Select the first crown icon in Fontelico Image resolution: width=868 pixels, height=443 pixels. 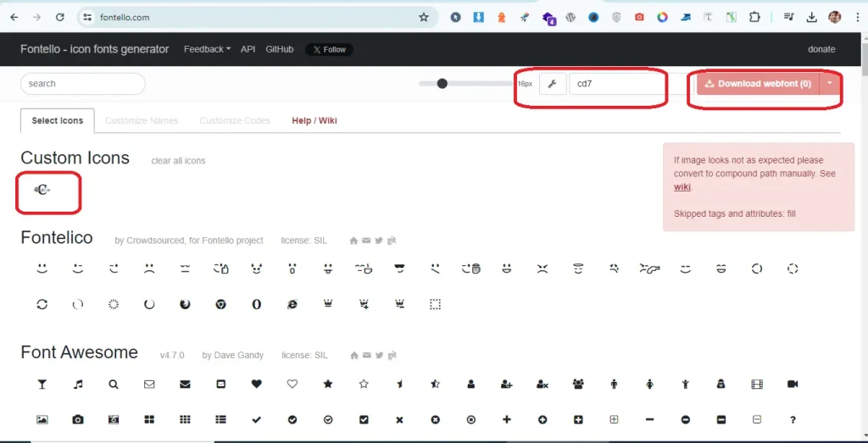click(x=328, y=303)
